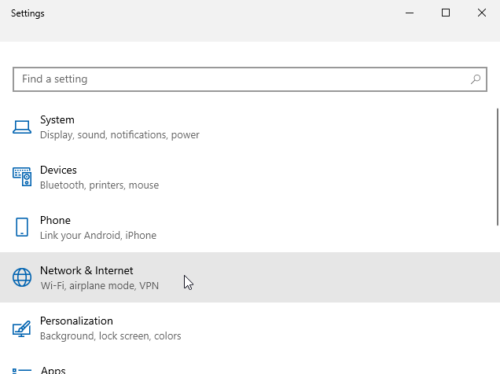Open Network & Internet title text

87,270
